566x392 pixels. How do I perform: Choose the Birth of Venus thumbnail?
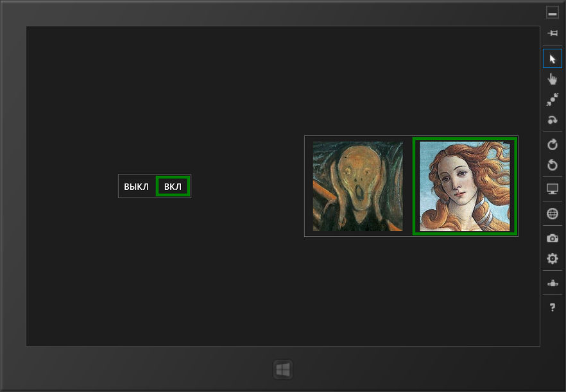pos(465,186)
